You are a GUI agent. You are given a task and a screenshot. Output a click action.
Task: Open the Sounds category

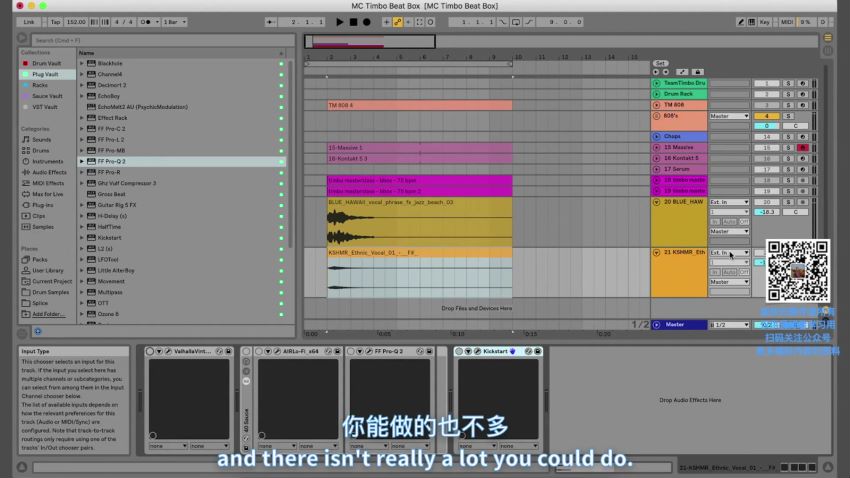(x=41, y=139)
